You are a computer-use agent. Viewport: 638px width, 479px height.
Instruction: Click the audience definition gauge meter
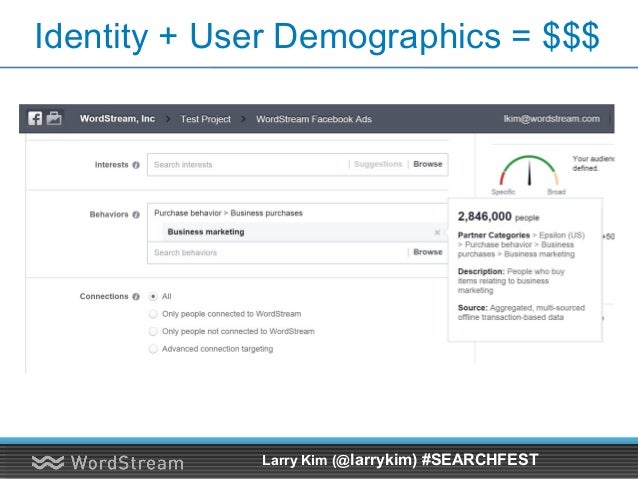pos(529,171)
